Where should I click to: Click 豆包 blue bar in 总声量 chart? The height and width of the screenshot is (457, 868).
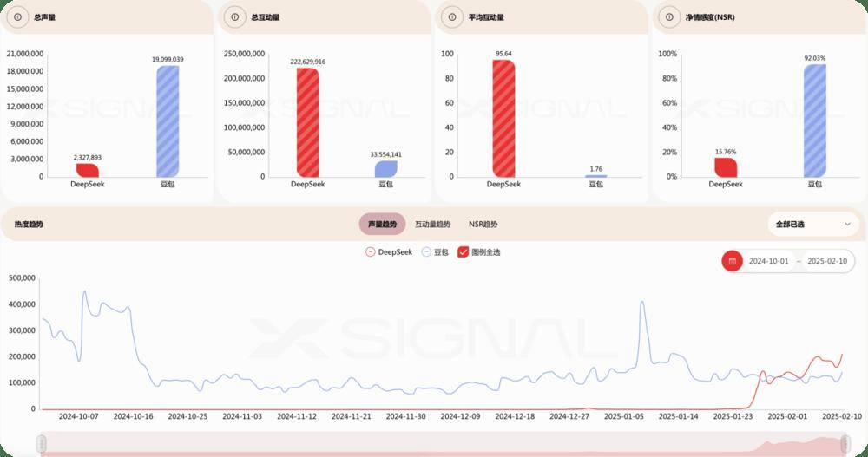tap(168, 121)
